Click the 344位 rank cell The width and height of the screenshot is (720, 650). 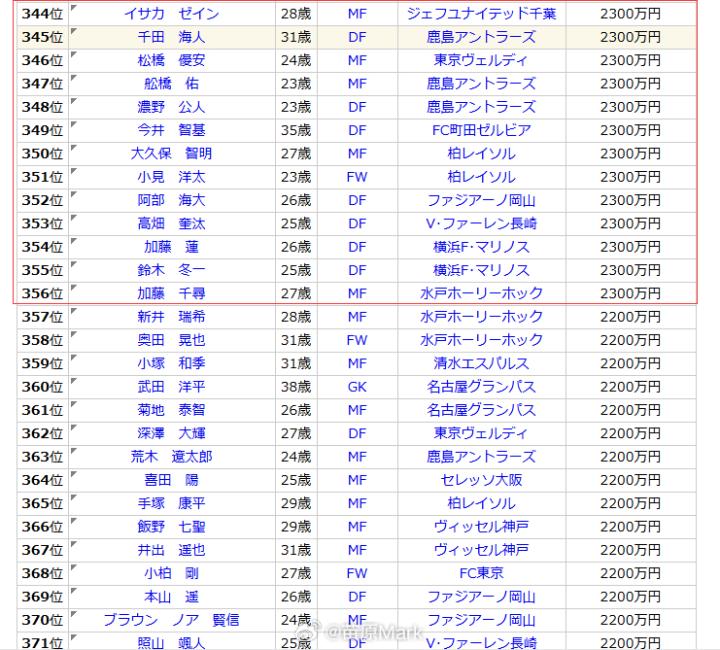(x=42, y=14)
